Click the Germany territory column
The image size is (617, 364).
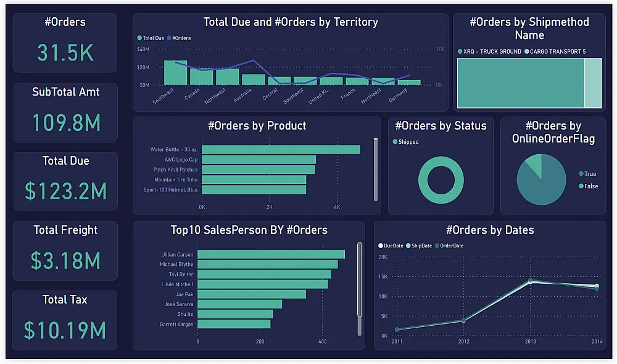point(409,83)
